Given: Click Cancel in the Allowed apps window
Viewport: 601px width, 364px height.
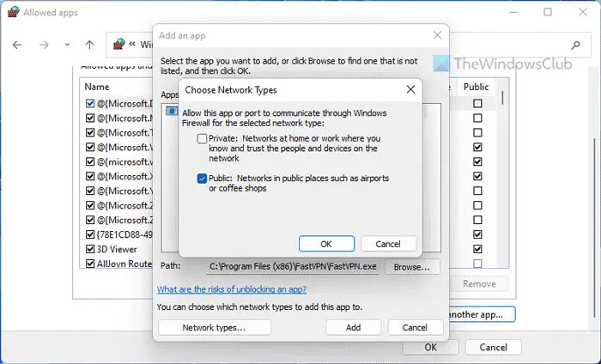Looking at the screenshot, I should click(x=494, y=347).
